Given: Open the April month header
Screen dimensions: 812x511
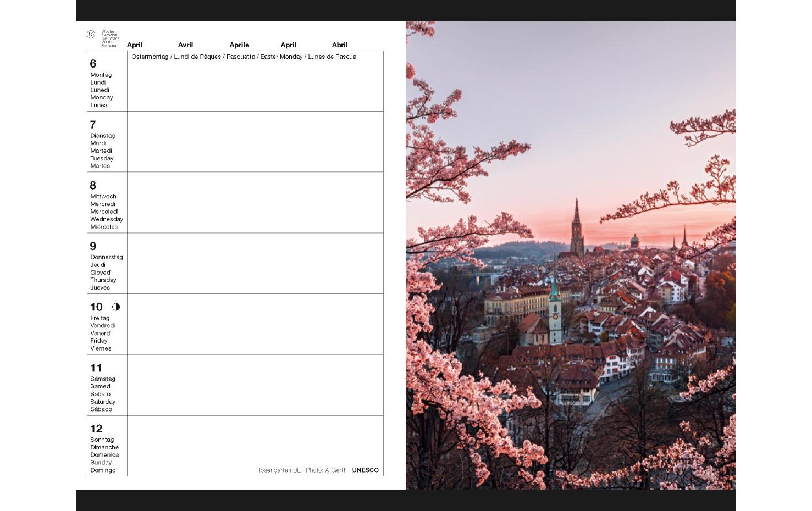Looking at the screenshot, I should pos(135,45).
